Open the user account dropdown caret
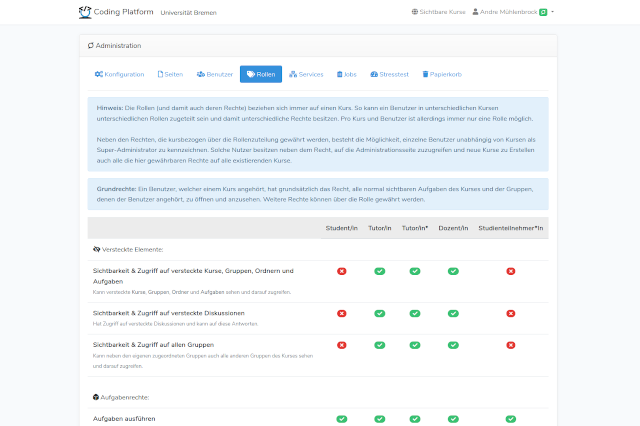The width and height of the screenshot is (640, 426). (552, 12)
